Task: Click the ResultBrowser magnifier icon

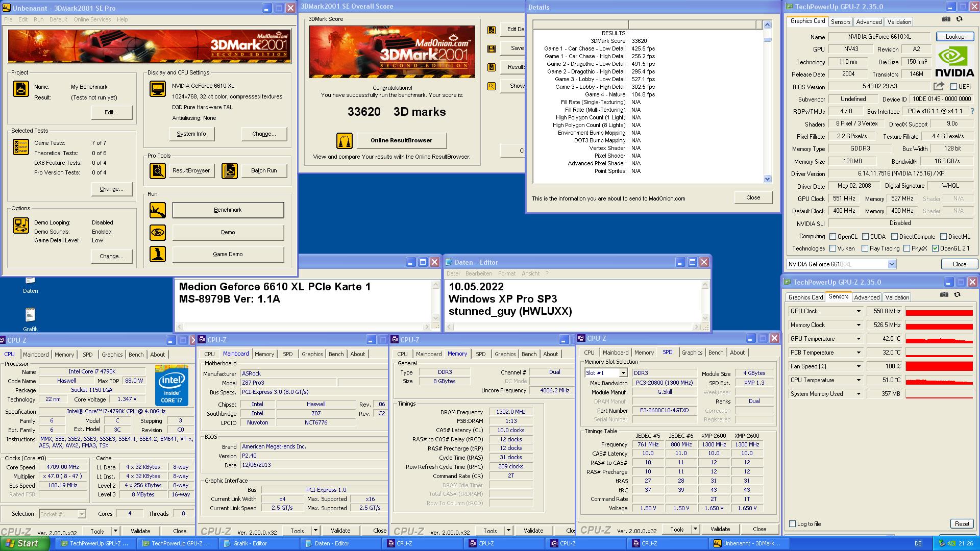Action: click(158, 171)
